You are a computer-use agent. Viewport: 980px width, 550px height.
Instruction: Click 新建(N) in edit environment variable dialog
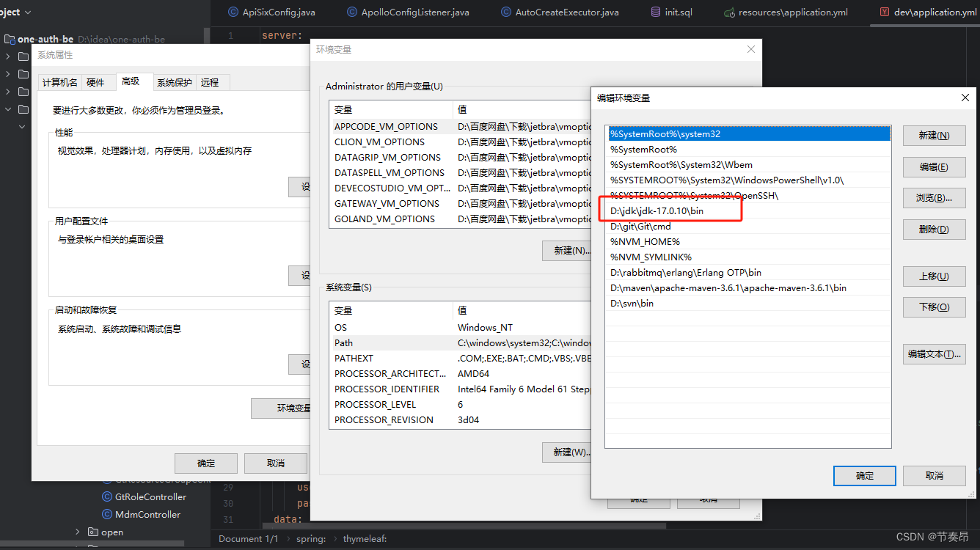tap(934, 135)
